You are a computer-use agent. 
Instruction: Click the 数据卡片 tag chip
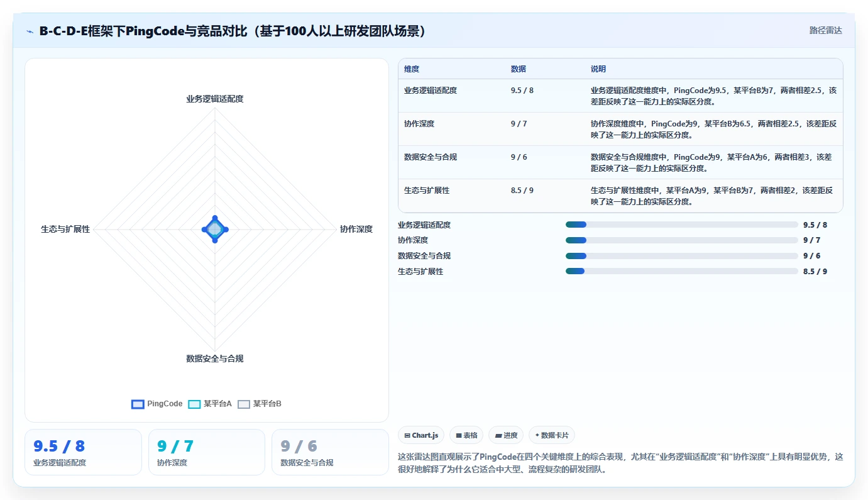coord(551,435)
